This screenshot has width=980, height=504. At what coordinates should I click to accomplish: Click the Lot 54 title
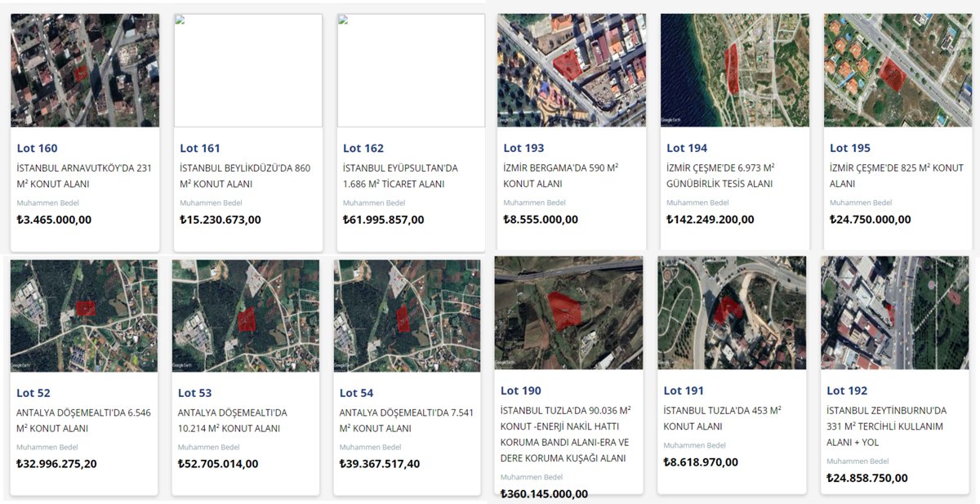(x=356, y=393)
